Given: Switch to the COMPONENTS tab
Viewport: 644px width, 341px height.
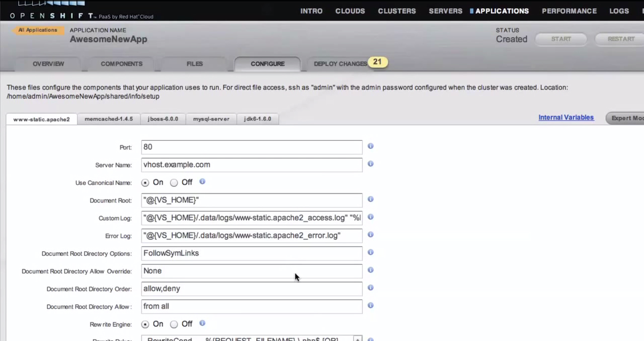Looking at the screenshot, I should pyautogui.click(x=121, y=64).
